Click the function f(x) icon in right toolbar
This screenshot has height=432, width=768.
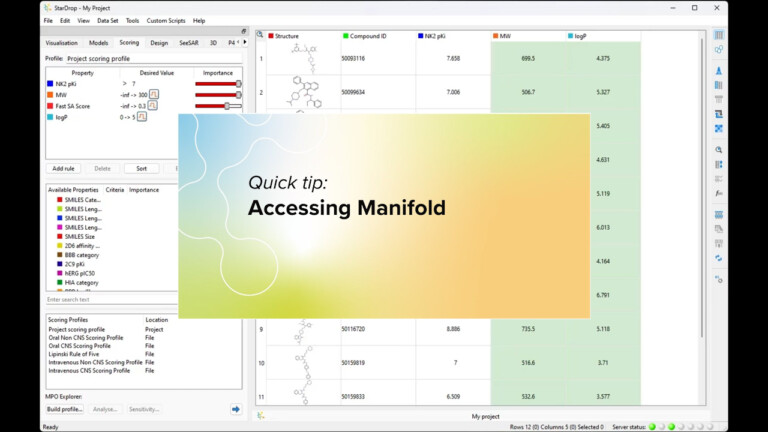pos(719,191)
